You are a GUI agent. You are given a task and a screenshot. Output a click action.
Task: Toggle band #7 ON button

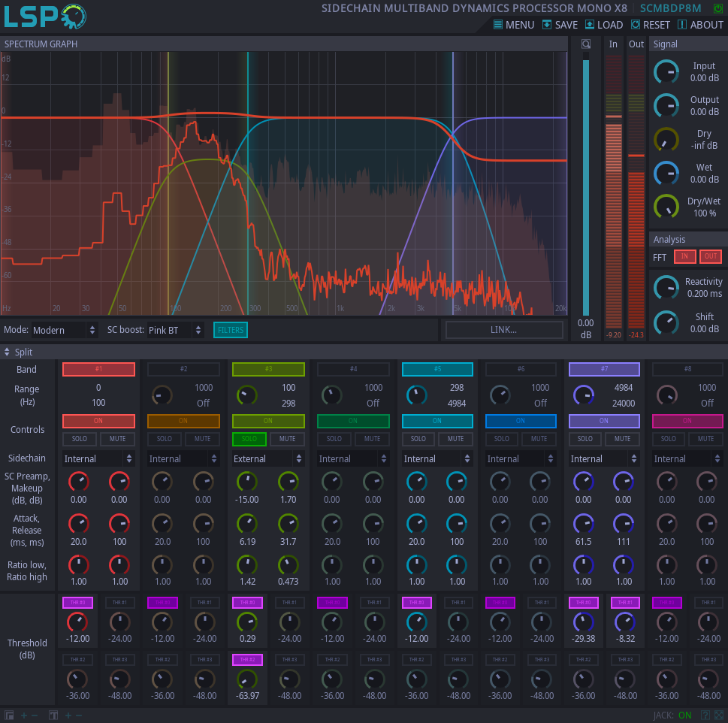604,421
